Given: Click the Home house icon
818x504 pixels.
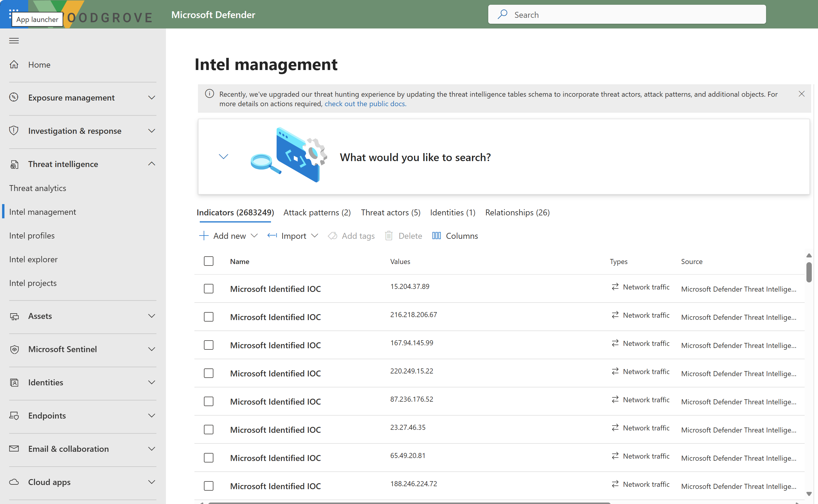Looking at the screenshot, I should (x=14, y=65).
